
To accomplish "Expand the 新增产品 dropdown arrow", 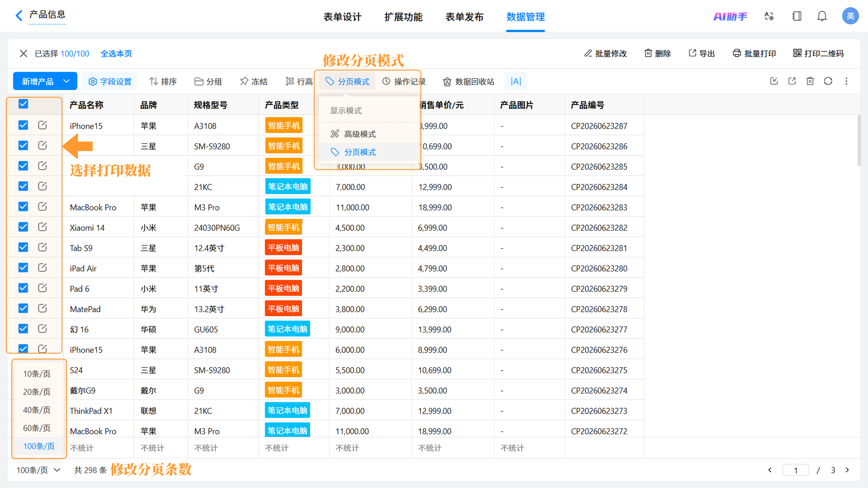I will click(x=66, y=81).
